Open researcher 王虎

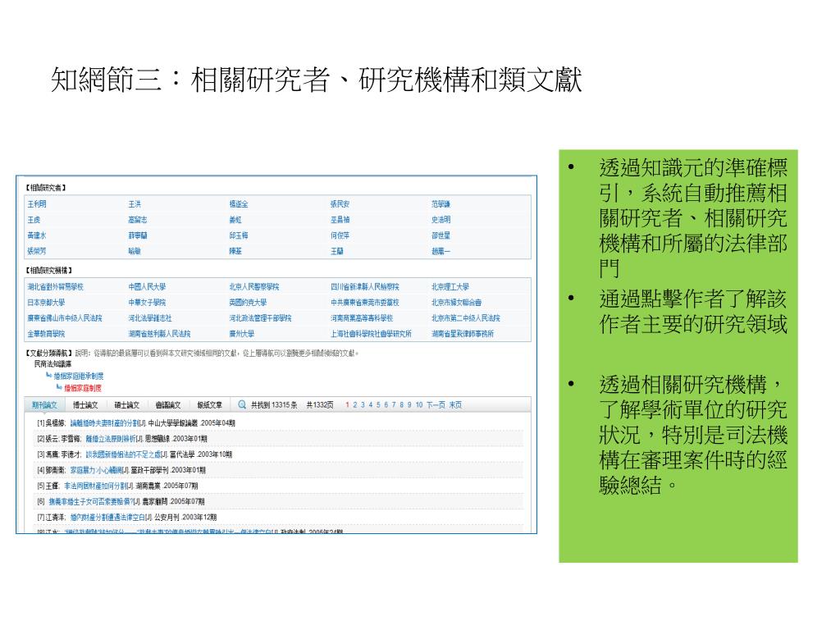[x=34, y=220]
